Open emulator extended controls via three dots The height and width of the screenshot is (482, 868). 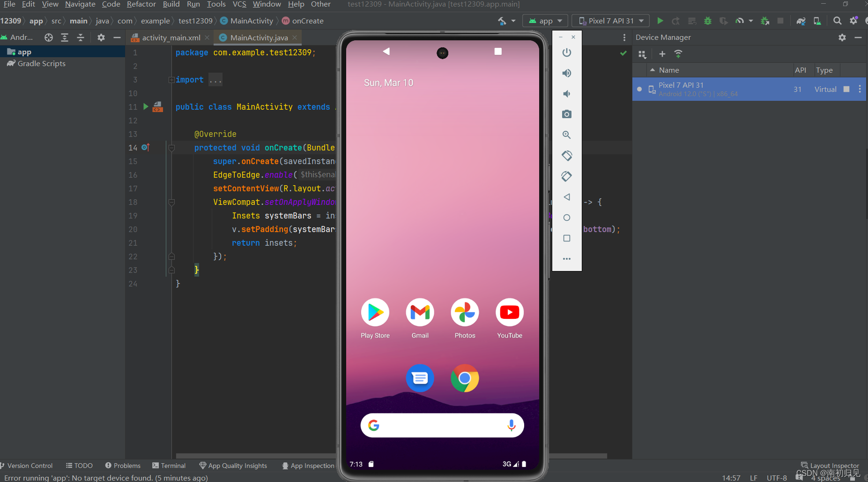click(567, 258)
